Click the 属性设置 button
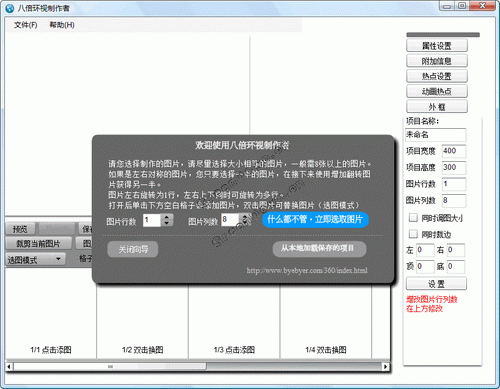 [437, 46]
